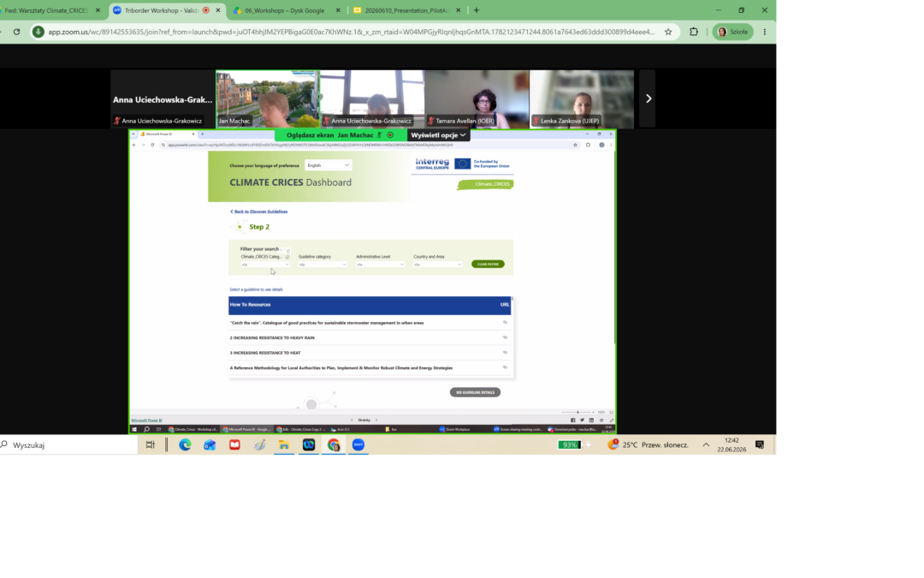Adjust the Power BI zoom slider
Screen dimensions: 924x578
point(577,412)
